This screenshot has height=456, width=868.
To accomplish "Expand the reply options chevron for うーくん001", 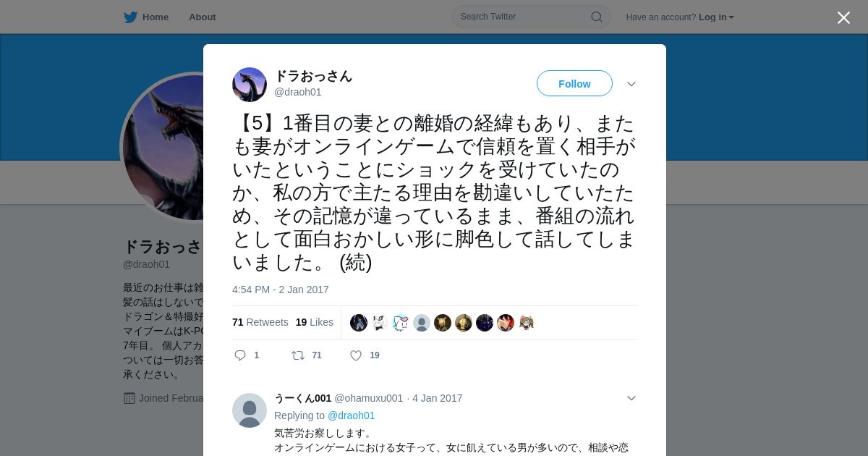I will tap(631, 398).
